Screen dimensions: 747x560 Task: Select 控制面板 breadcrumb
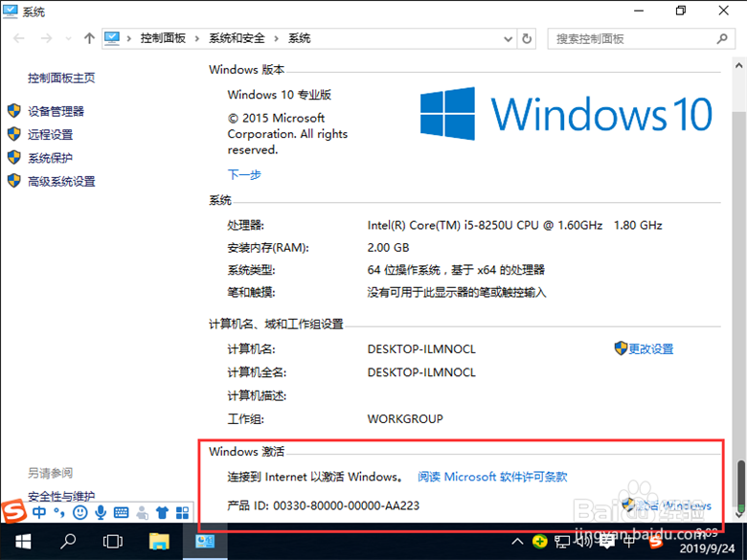click(x=163, y=38)
